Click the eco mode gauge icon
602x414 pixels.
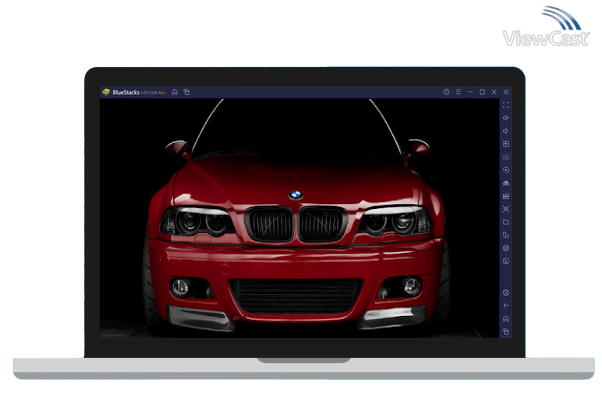(506, 261)
